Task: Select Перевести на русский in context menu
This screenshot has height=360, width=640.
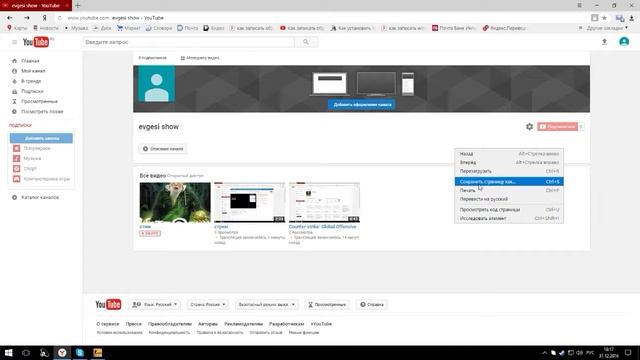Action: (509, 199)
